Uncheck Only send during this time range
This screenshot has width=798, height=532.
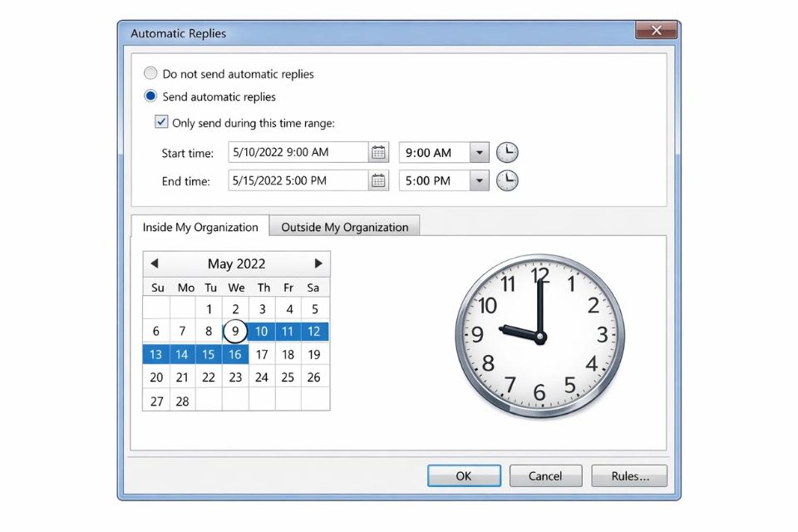coord(161,121)
